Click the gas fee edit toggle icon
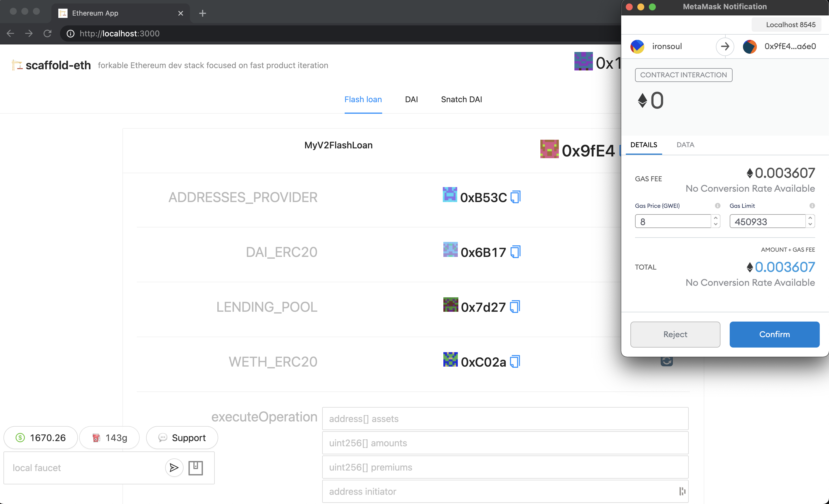This screenshot has height=504, width=829. click(716, 206)
